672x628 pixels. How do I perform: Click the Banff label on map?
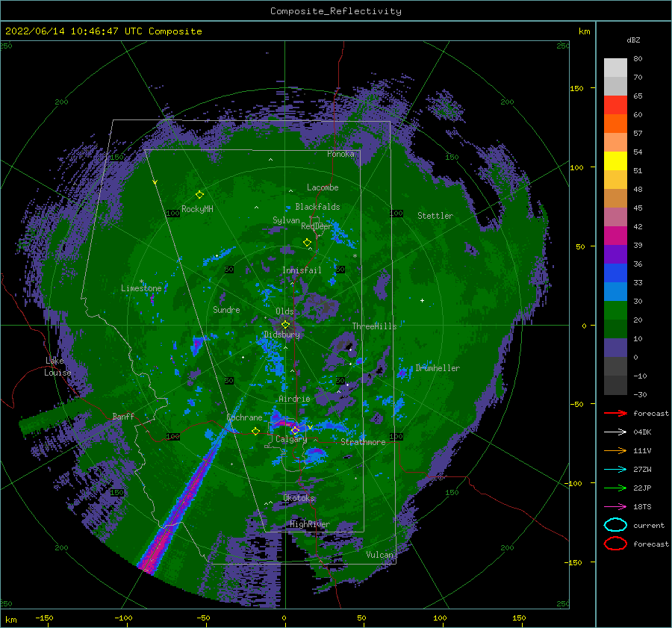tap(123, 416)
